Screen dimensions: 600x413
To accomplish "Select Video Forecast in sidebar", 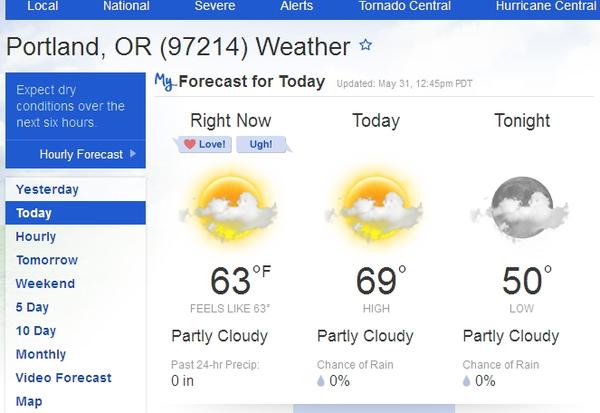I will click(64, 378).
